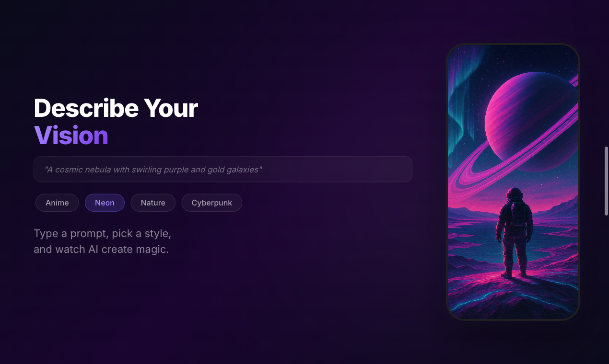Screen dimensions: 609x364
Task: Click the astronaut figure in the preview
Action: click(x=514, y=233)
